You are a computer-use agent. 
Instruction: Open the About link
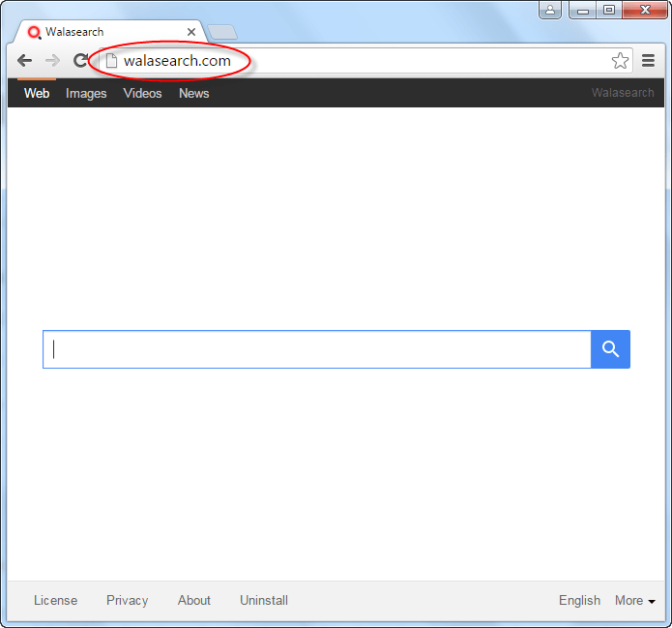click(x=194, y=600)
